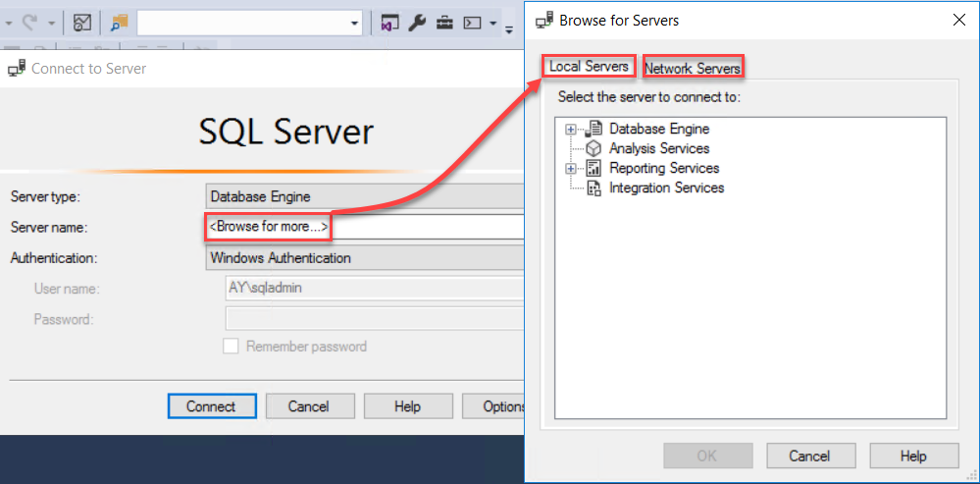Close the Browse for Servers dialog
The width and height of the screenshot is (980, 484).
coord(958,20)
